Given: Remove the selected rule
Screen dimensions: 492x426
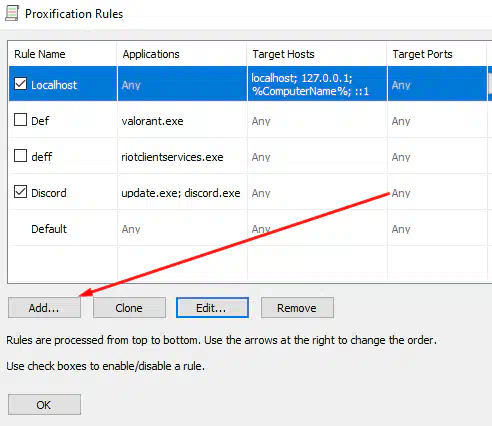Looking at the screenshot, I should point(297,308).
